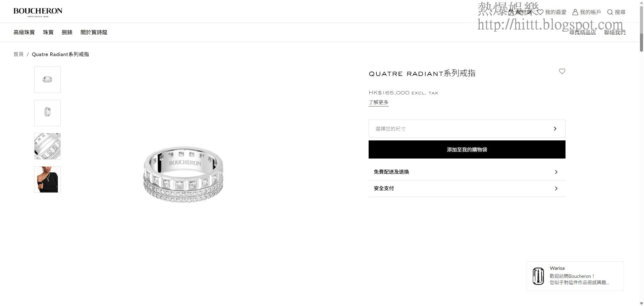This screenshot has width=644, height=306.
Task: Open the 腕錶 menu
Action: point(67,32)
